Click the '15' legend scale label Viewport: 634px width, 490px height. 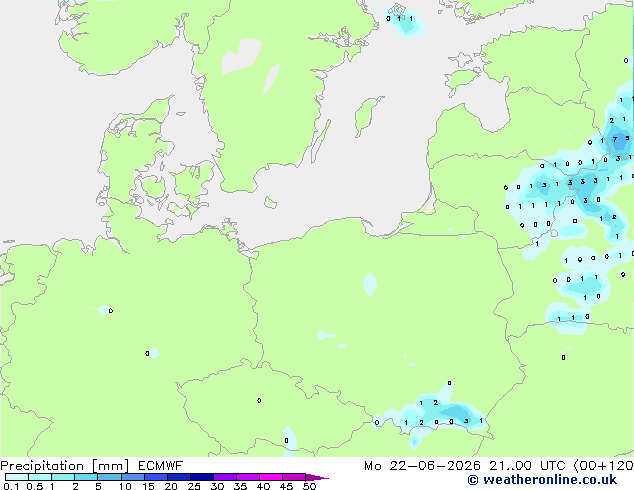coord(148,486)
